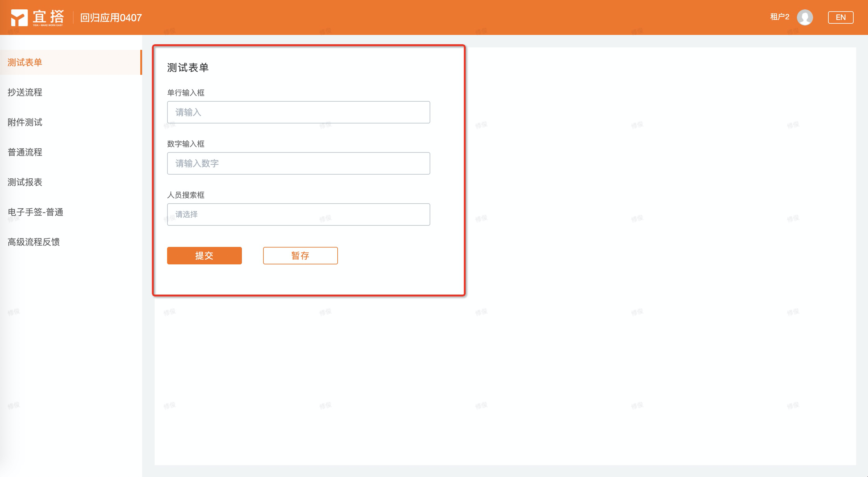Viewport: 868px width, 477px height.
Task: Click the 人员搜索框 field label
Action: coord(186,195)
